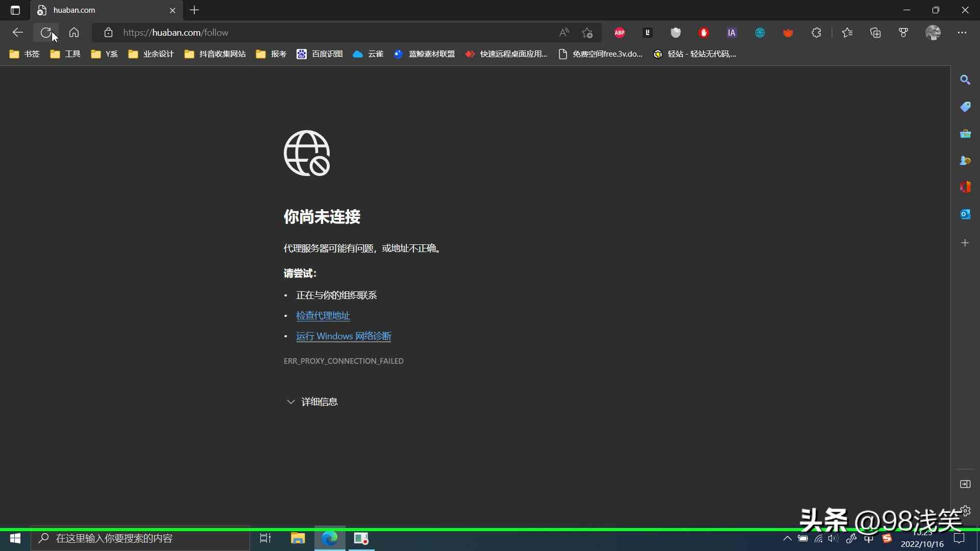Open the vertical tabs menu
980x551 pixels.
point(15,10)
